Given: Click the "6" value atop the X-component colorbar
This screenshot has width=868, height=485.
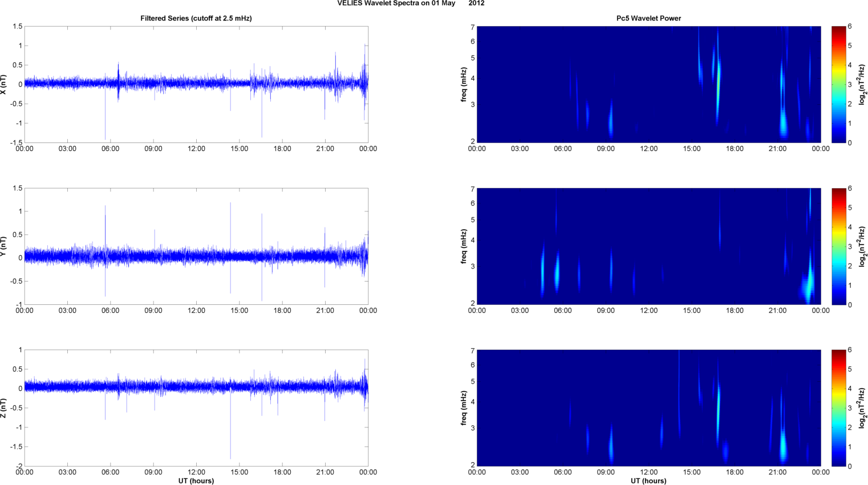Looking at the screenshot, I should pyautogui.click(x=850, y=26).
